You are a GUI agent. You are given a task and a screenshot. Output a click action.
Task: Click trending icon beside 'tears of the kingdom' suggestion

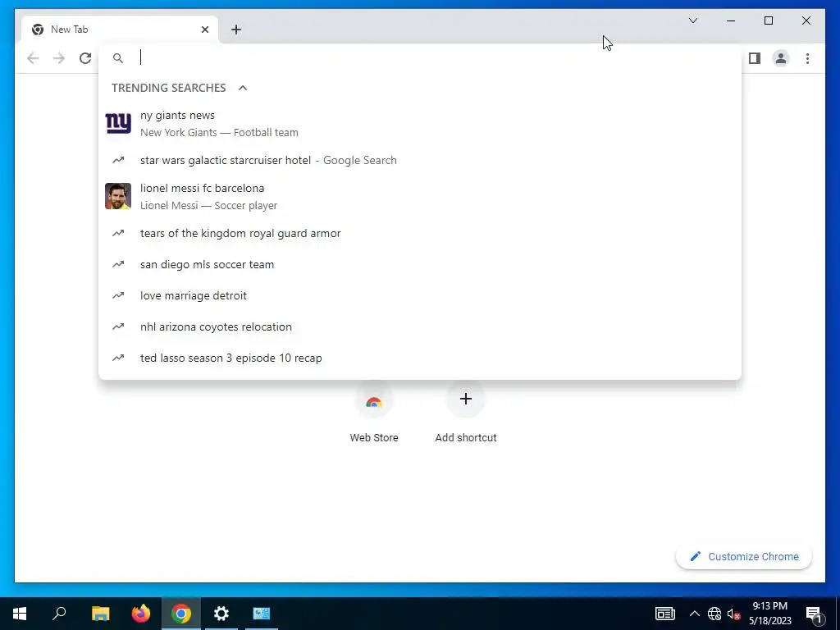coord(118,233)
